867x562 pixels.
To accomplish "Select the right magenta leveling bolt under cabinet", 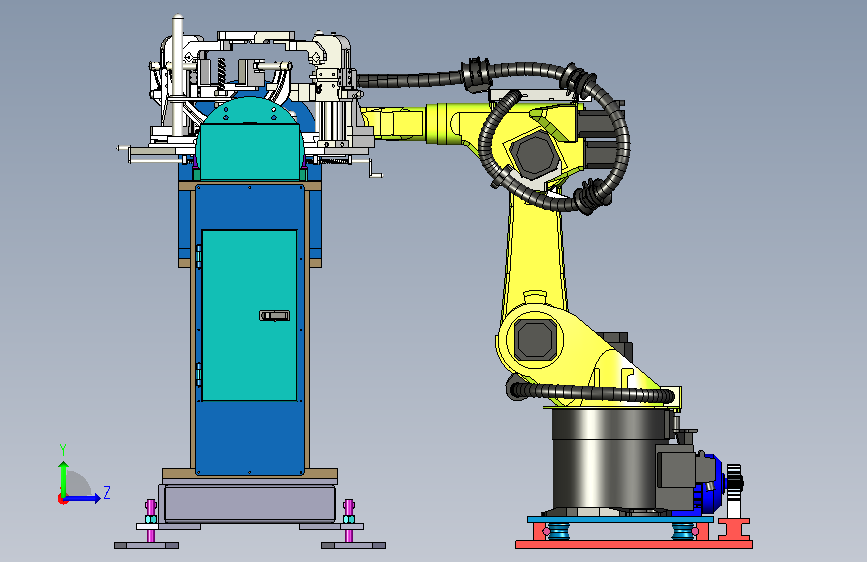I will click(x=348, y=521).
